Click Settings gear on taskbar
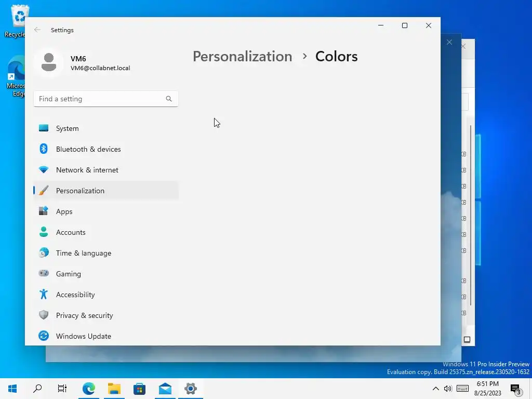 pos(191,389)
